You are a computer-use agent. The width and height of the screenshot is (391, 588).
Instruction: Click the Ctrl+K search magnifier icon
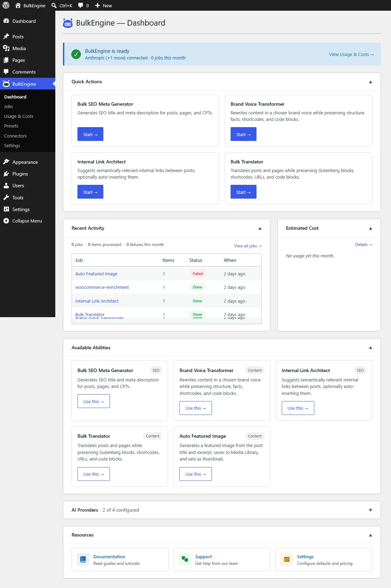coord(54,6)
